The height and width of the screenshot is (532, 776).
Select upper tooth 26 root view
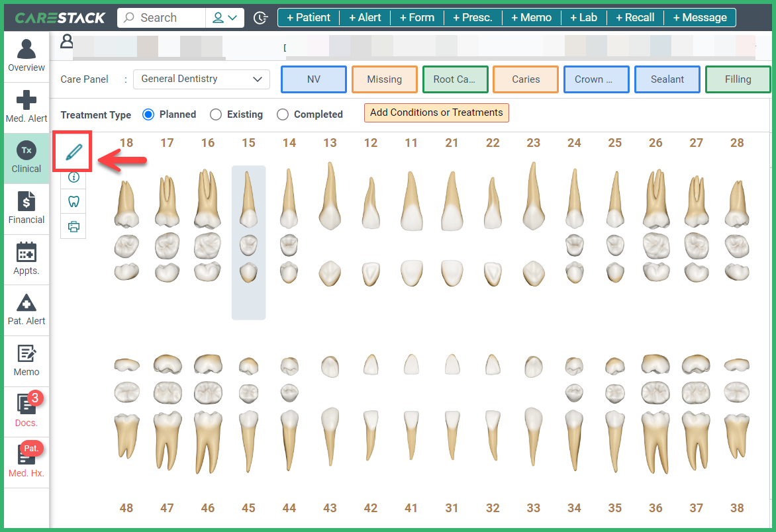coord(655,199)
